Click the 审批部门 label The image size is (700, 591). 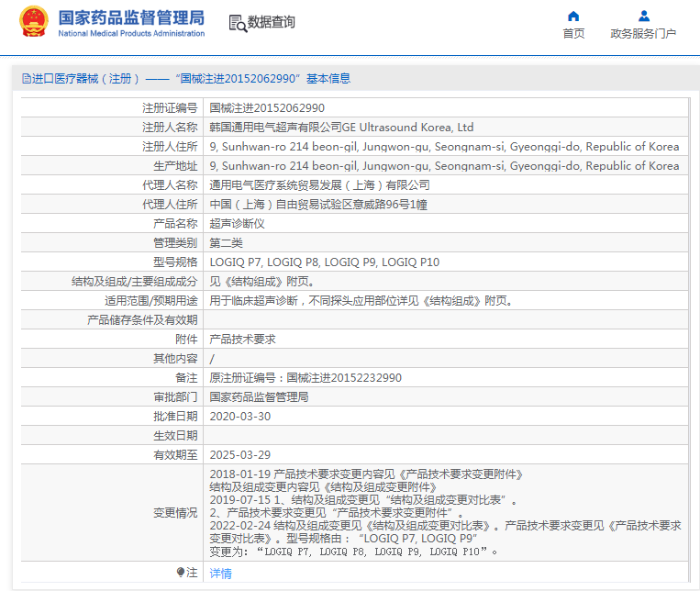175,397
